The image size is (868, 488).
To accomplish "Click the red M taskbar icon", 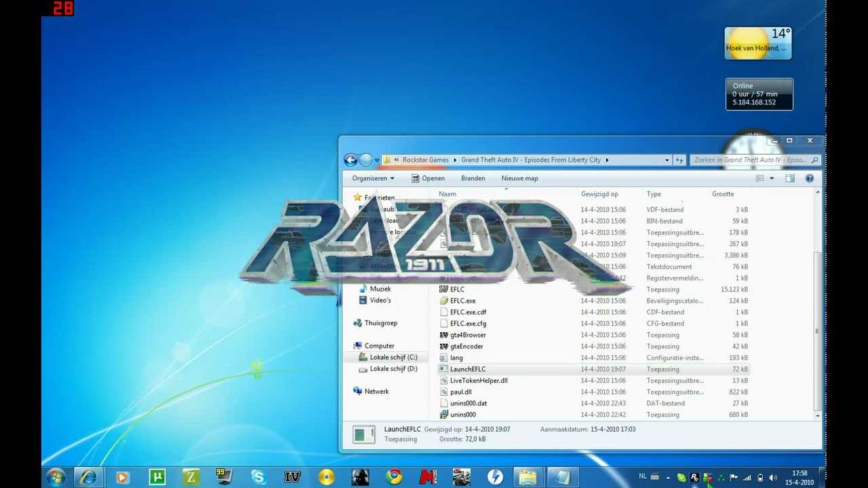I will click(x=428, y=477).
